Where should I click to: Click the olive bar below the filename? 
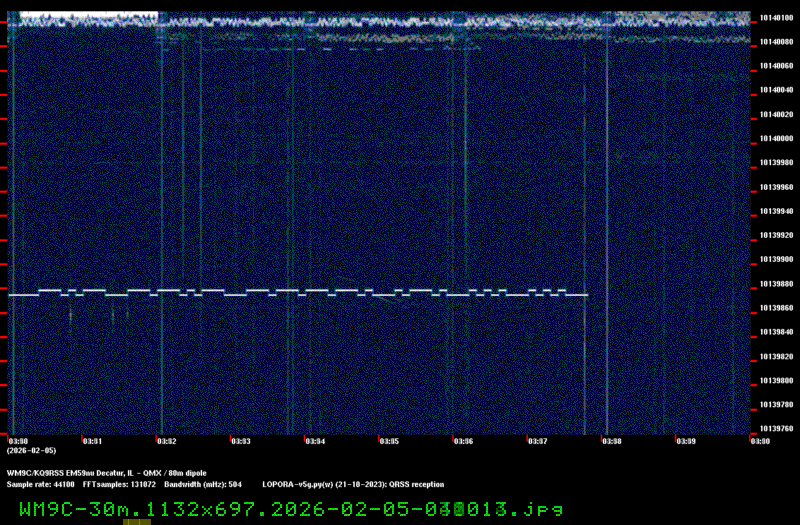tap(137, 521)
